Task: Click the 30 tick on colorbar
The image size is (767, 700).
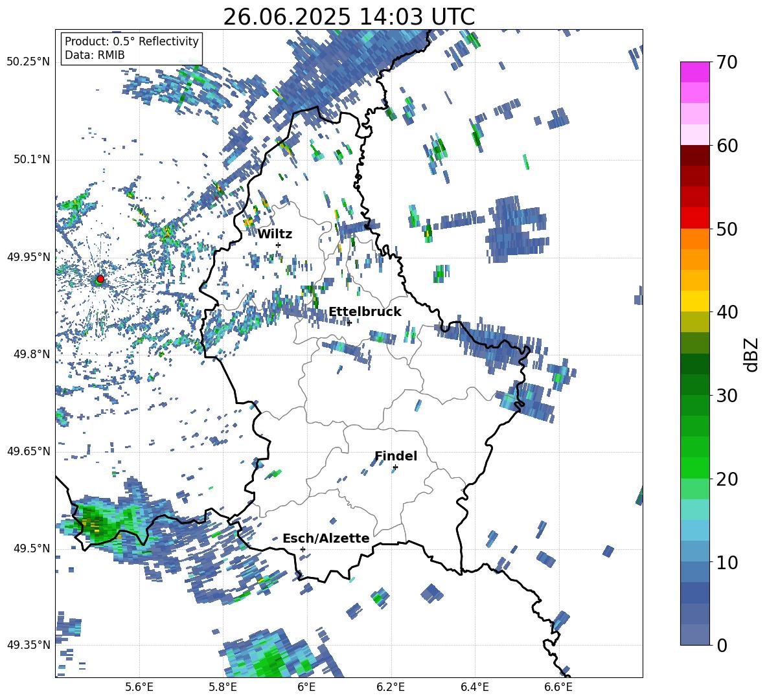Action: tap(727, 396)
